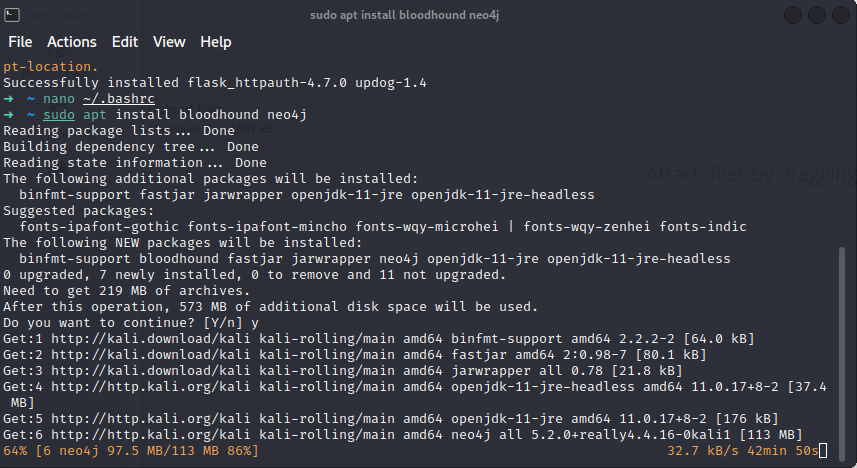Minimize the terminal window
The image size is (857, 468).
click(795, 15)
